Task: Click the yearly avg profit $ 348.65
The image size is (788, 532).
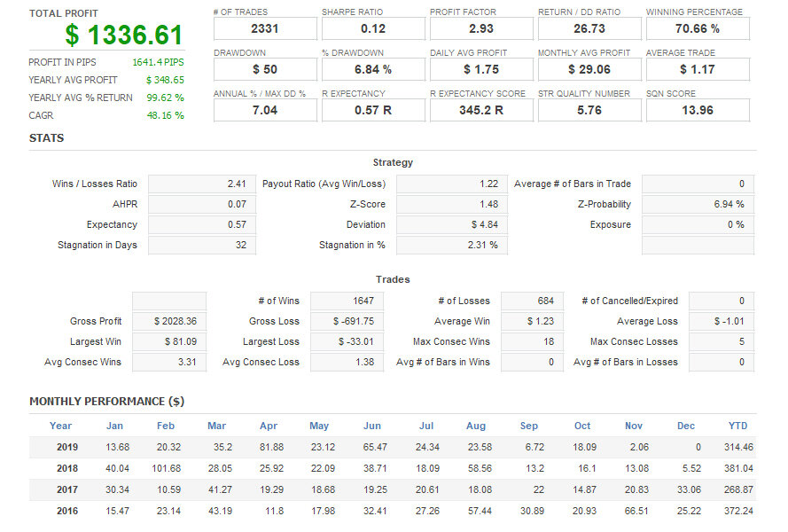Action: click(x=165, y=80)
